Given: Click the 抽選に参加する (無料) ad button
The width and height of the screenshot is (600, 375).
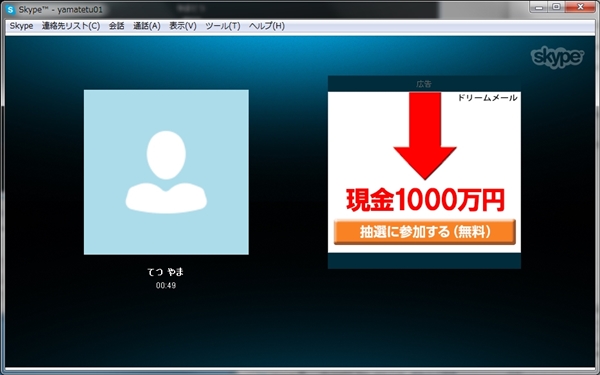Looking at the screenshot, I should [425, 232].
